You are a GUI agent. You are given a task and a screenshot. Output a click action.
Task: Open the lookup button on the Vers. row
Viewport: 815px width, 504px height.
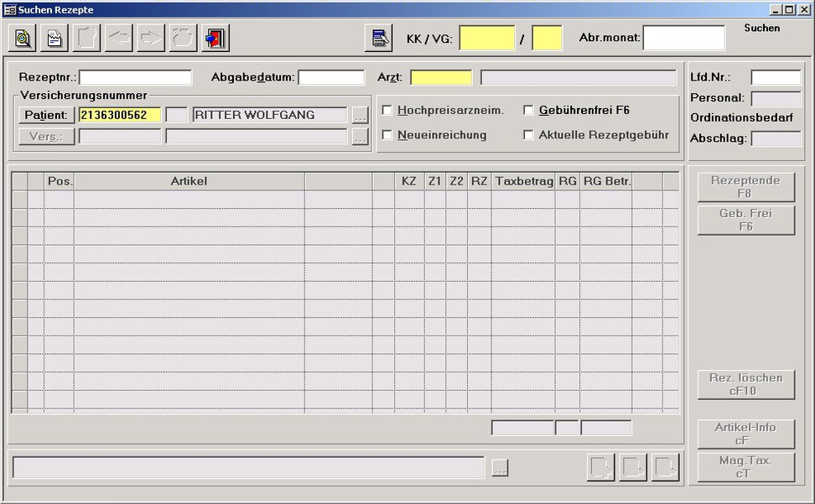pyautogui.click(x=360, y=138)
